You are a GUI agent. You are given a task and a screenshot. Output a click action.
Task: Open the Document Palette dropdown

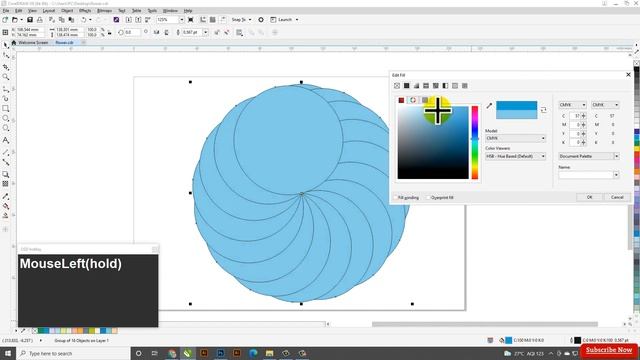point(589,156)
